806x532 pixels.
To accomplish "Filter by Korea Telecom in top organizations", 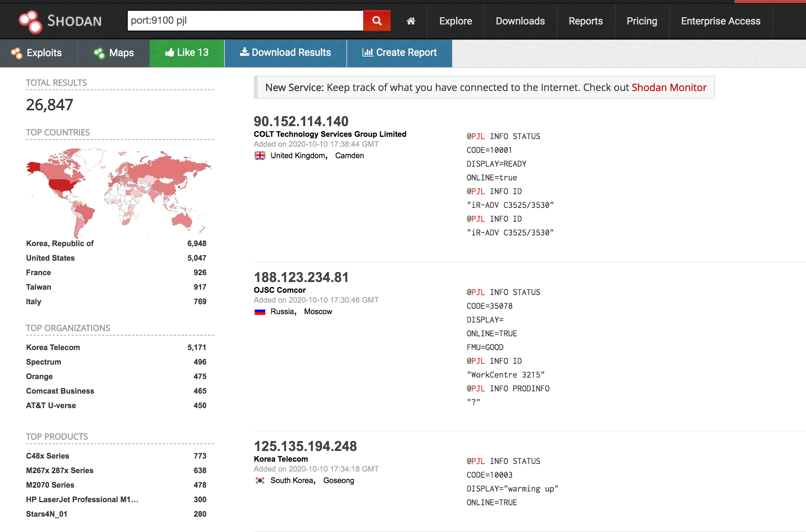I will [53, 347].
